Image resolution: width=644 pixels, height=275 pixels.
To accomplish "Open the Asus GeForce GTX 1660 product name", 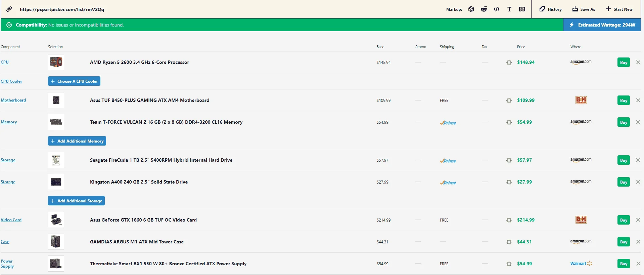I will coord(143,220).
